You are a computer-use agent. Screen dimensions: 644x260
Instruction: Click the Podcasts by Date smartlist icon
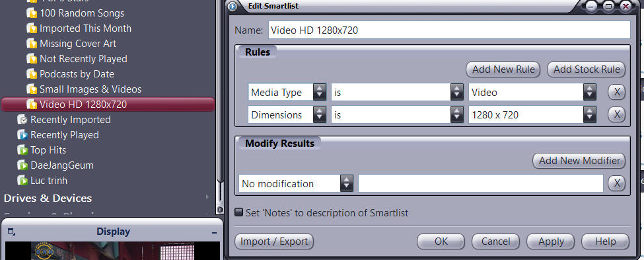(32, 74)
